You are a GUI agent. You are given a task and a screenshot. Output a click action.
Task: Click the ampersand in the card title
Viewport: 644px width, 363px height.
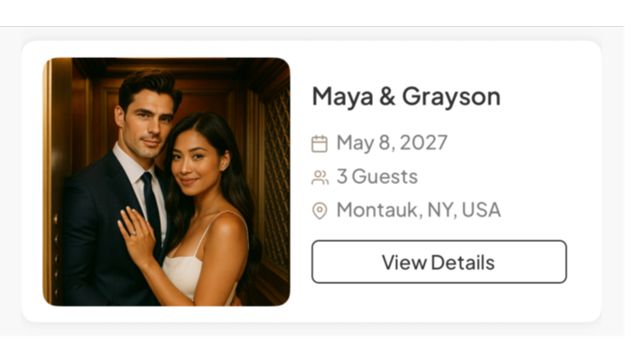pos(387,97)
